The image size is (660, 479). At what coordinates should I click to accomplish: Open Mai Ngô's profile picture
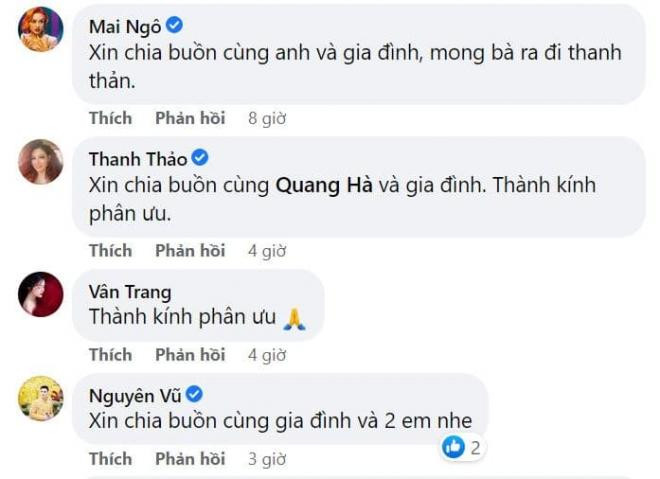click(41, 29)
